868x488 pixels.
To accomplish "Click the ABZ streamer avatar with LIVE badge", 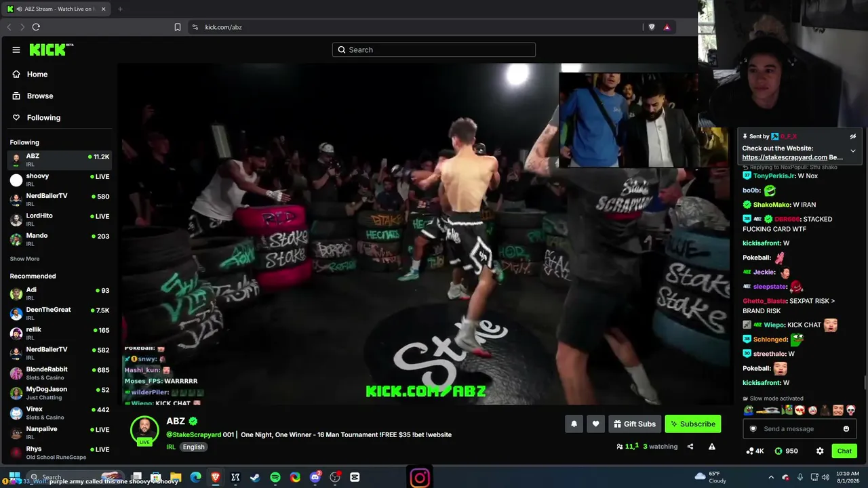I will point(144,430).
